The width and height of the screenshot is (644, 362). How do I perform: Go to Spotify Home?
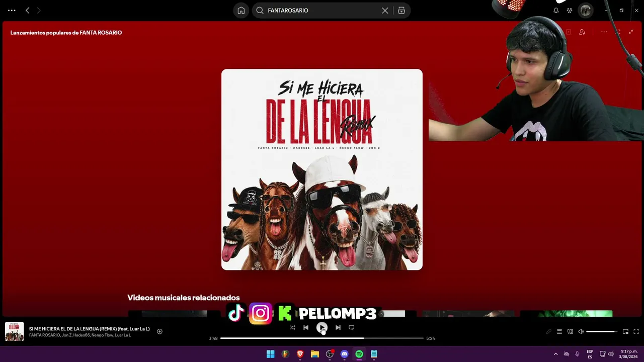pos(241,11)
